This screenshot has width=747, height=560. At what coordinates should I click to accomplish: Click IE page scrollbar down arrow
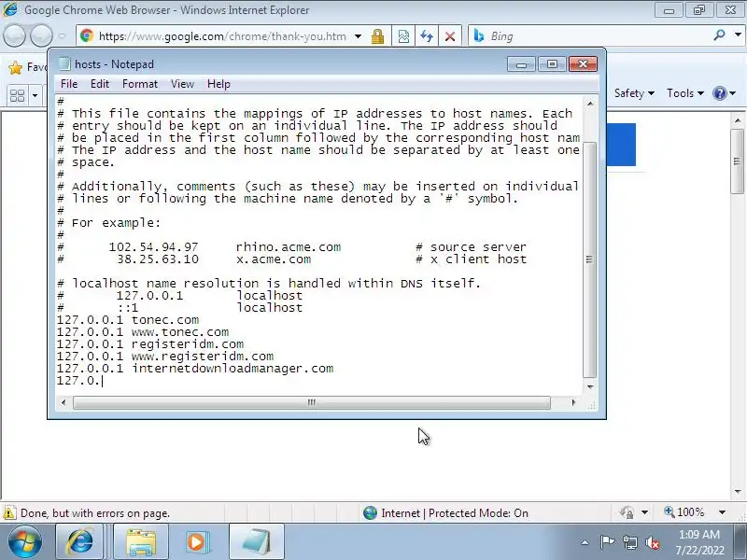[x=738, y=492]
